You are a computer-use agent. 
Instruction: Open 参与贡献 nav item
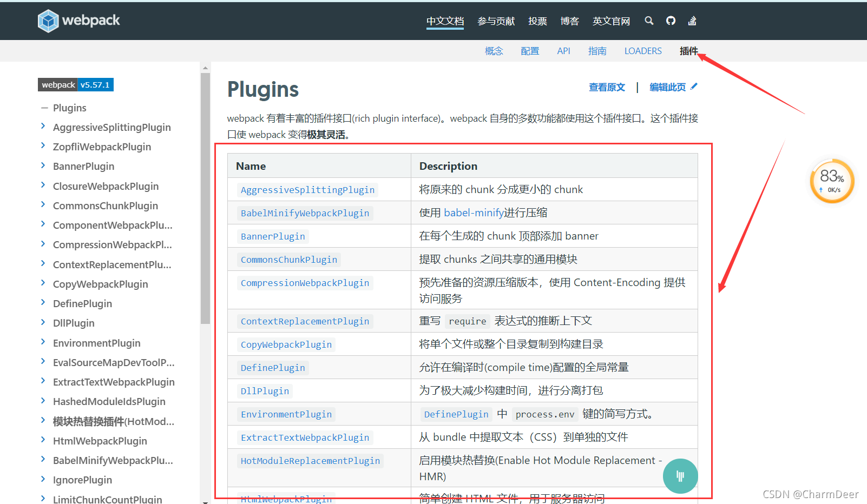point(496,21)
